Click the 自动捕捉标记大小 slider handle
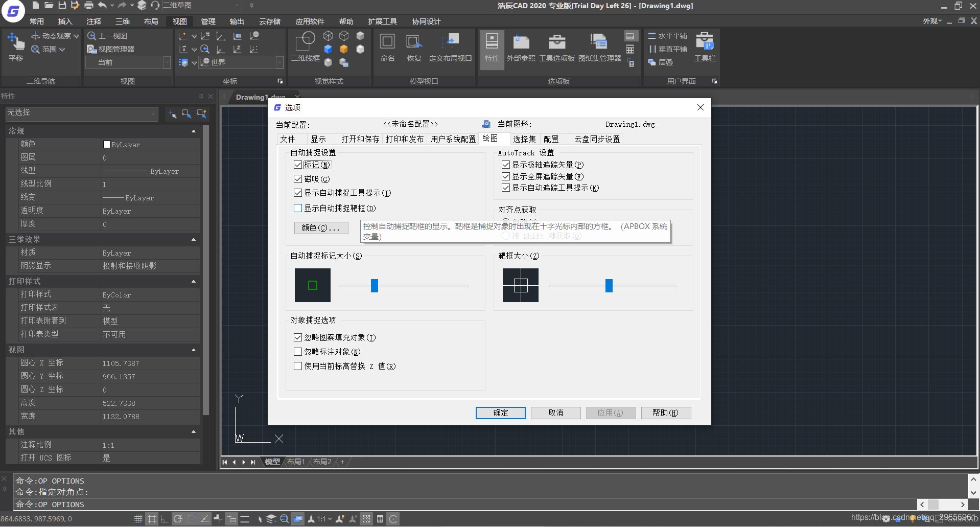This screenshot has height=527, width=980. click(375, 286)
